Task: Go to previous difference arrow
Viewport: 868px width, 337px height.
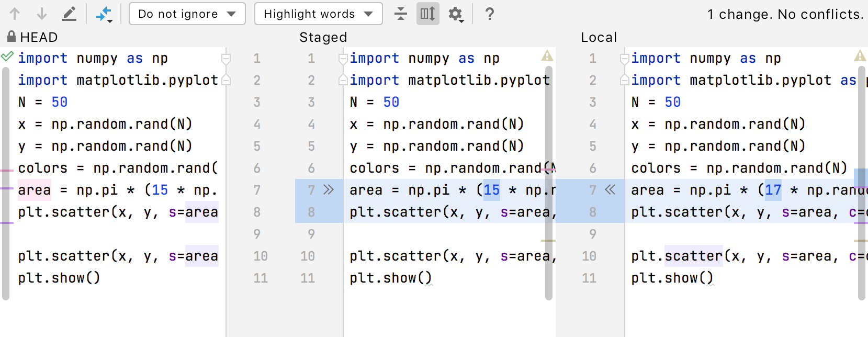Action: click(x=15, y=14)
